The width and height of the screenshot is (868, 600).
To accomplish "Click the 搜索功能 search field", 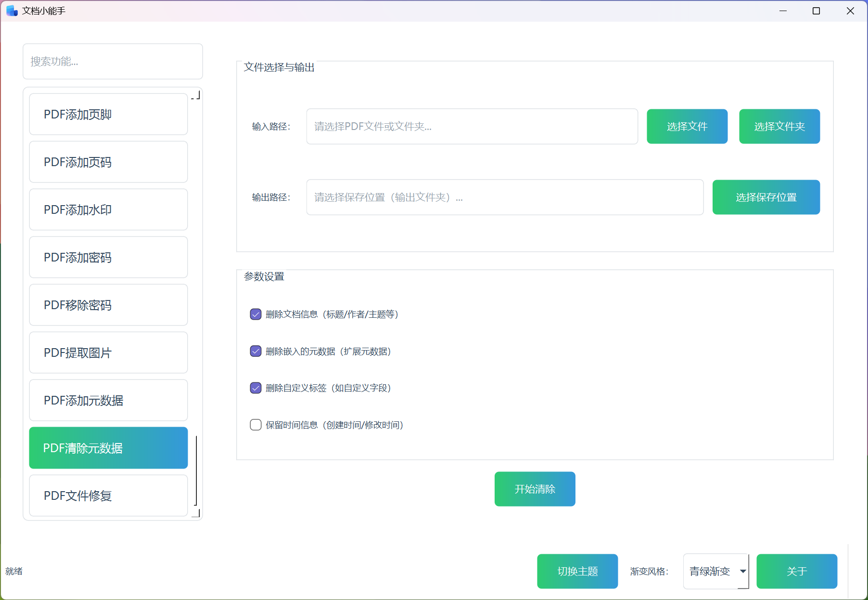I will (x=113, y=61).
